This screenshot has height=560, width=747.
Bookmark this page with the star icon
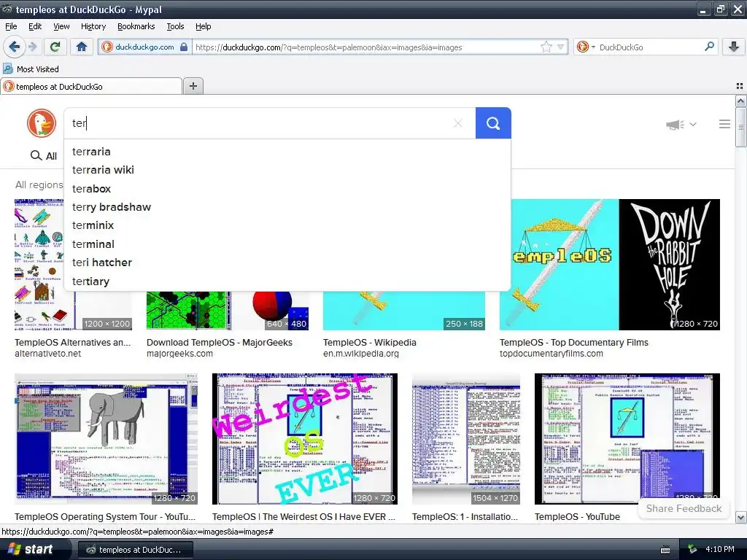(x=546, y=47)
